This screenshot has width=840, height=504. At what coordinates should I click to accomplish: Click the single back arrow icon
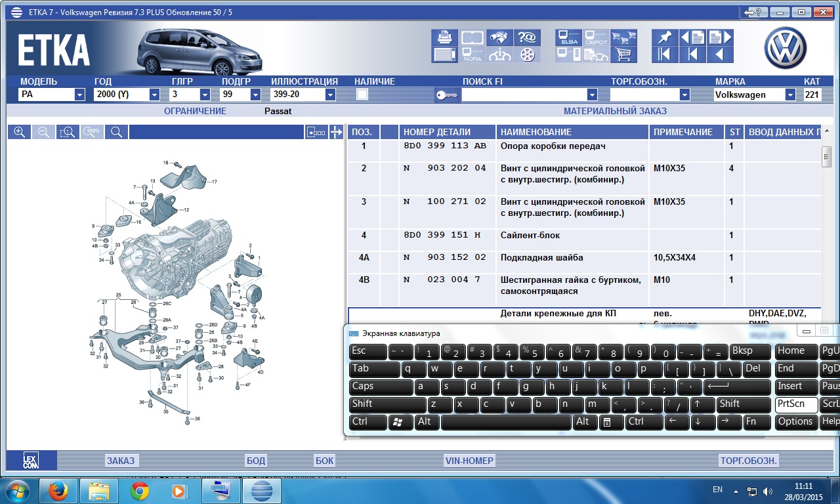(x=720, y=54)
